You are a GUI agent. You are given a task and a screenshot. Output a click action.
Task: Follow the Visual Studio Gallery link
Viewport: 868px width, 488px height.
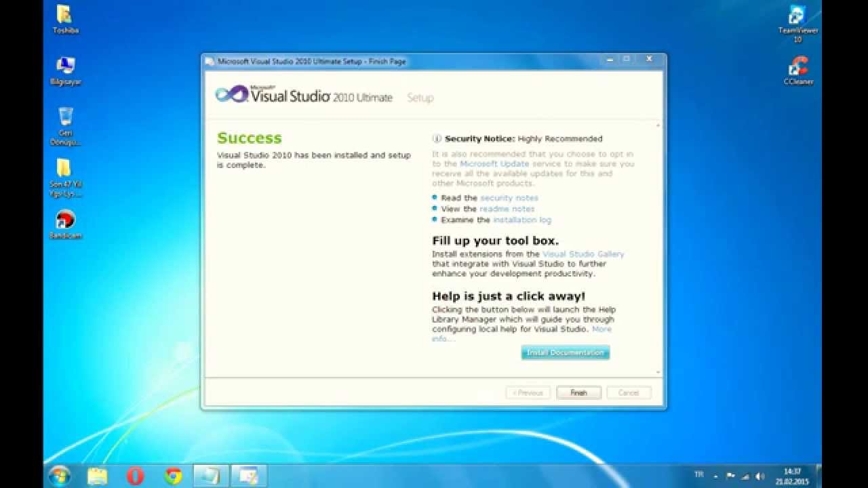583,254
